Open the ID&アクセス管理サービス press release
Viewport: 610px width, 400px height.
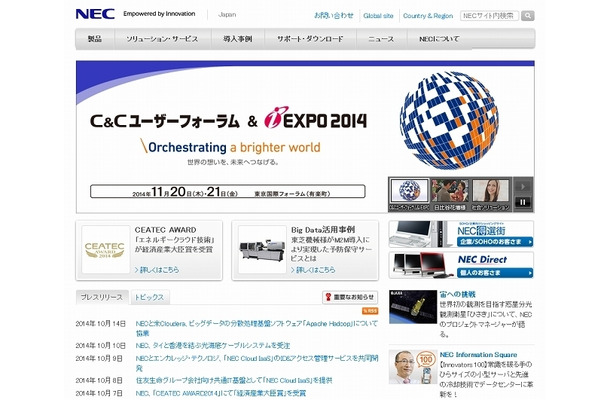pyautogui.click(x=257, y=363)
